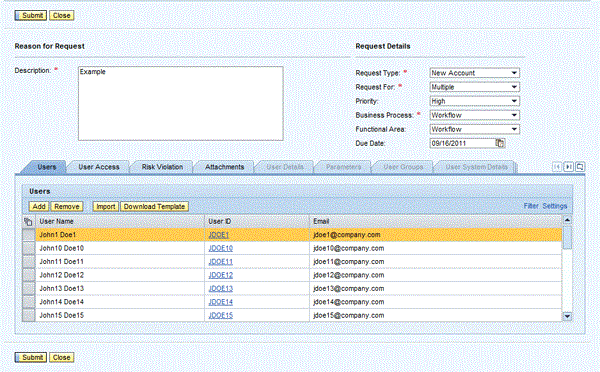The width and height of the screenshot is (600, 372).
Task: Click the Email column header
Action: (435, 222)
